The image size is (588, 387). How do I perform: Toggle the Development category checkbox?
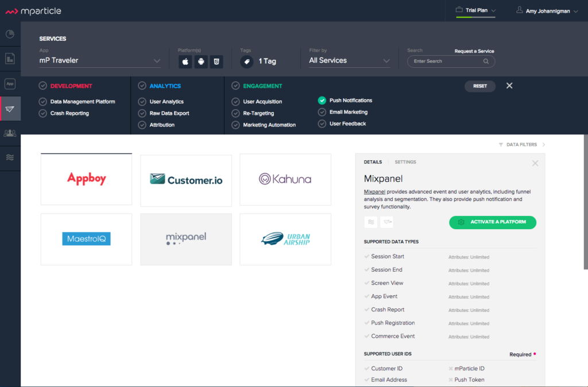click(42, 86)
